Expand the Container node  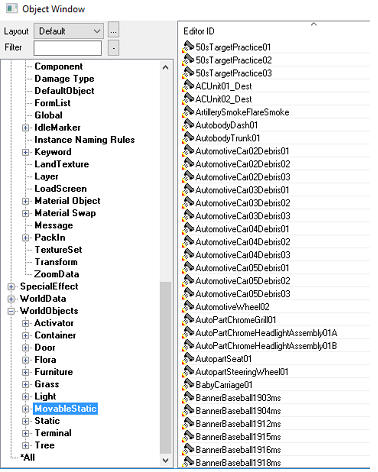pyautogui.click(x=25, y=335)
